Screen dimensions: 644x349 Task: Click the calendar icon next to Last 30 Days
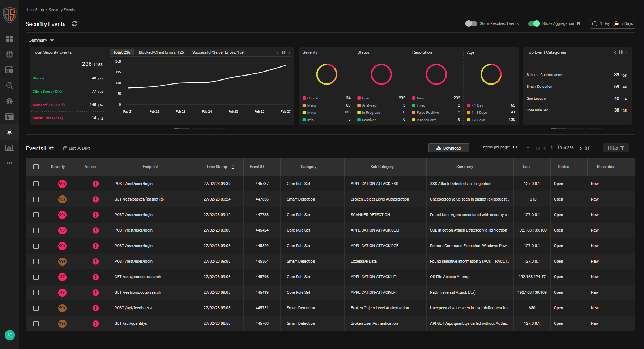65,148
